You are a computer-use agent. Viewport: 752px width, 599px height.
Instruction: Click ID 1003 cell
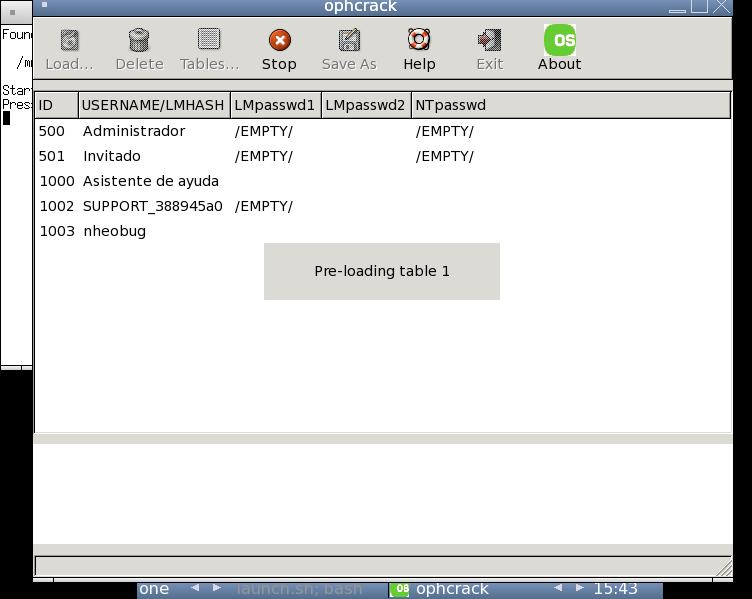tap(57, 231)
